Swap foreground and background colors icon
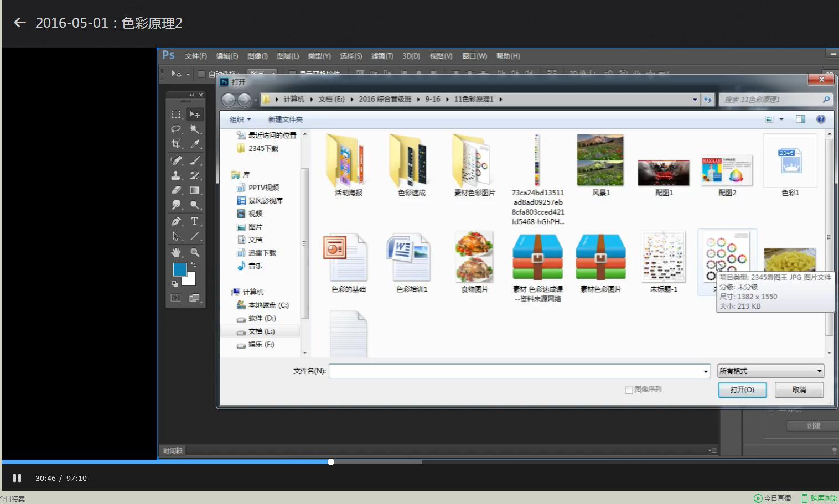 [x=194, y=265]
